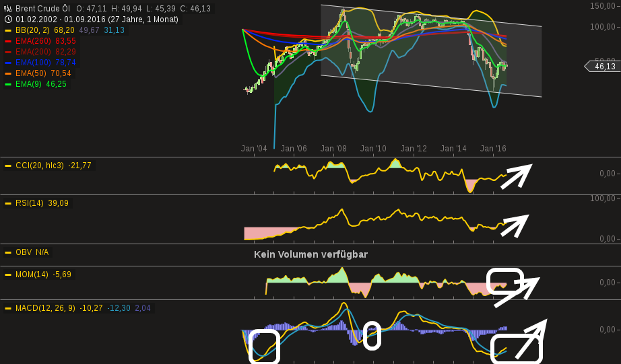Click the 100,00 price axis label on the main chart
621x364 pixels.
point(603,27)
